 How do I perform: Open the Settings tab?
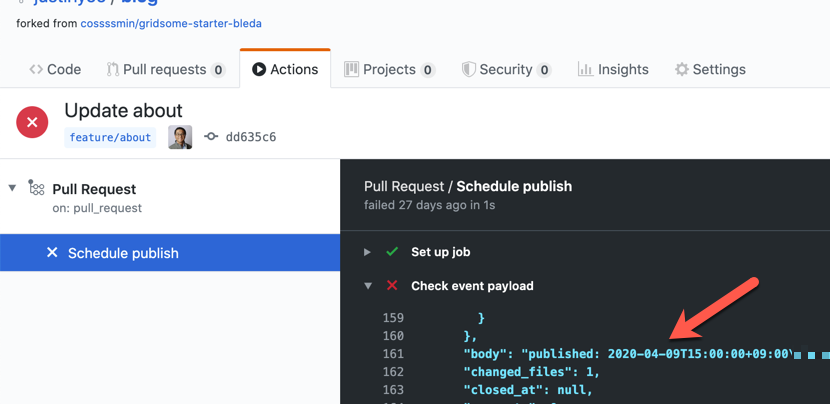(x=710, y=69)
